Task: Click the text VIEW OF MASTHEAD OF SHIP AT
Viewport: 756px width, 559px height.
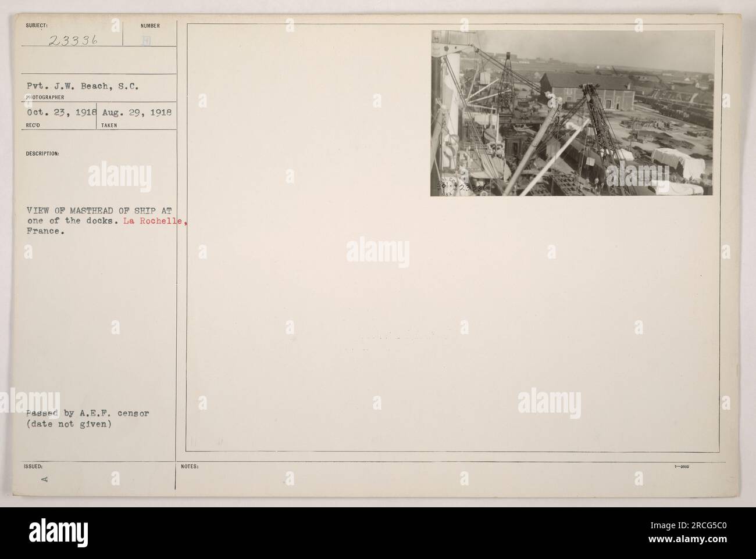Action: pos(98,210)
